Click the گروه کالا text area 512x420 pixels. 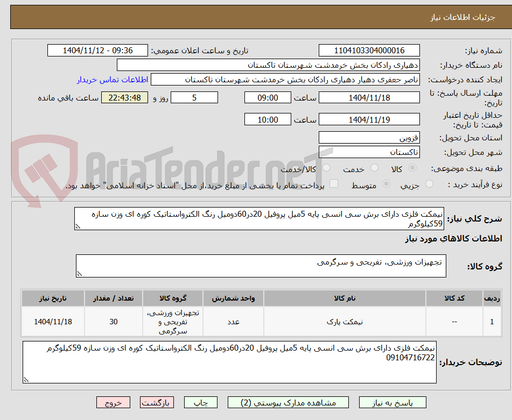(x=261, y=266)
